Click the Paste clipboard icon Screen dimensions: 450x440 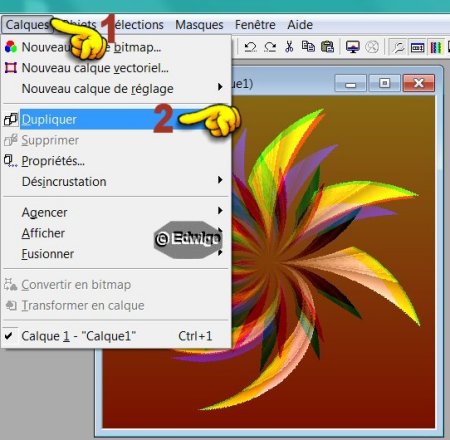click(x=327, y=47)
